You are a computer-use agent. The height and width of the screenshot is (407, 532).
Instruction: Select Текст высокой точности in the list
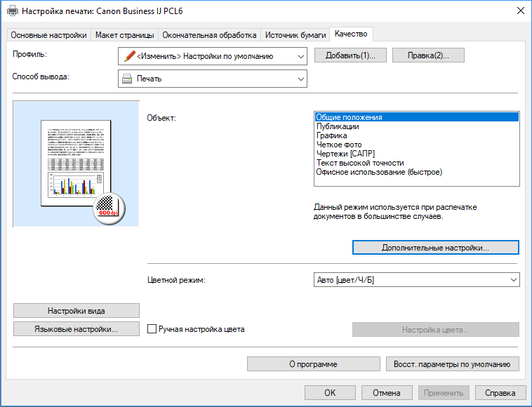click(417, 163)
